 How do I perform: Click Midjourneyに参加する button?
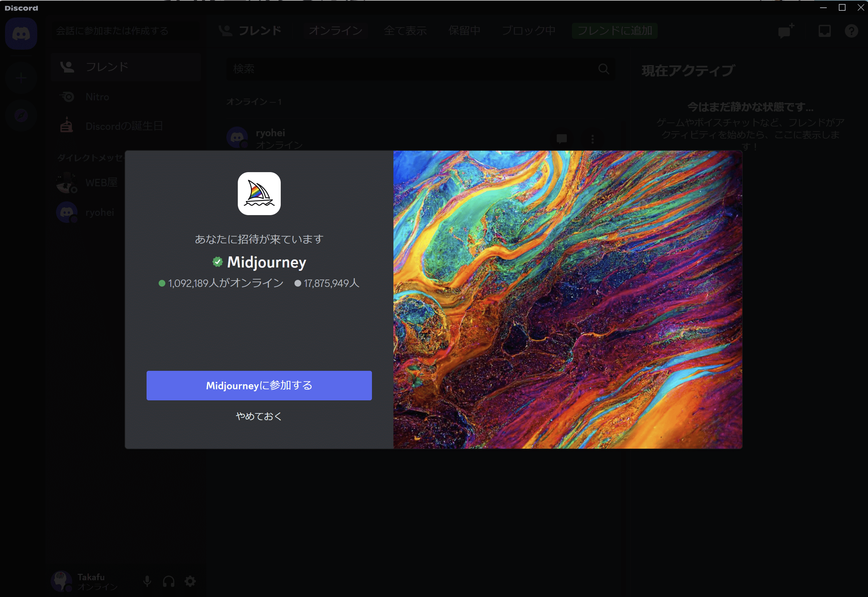(x=259, y=385)
